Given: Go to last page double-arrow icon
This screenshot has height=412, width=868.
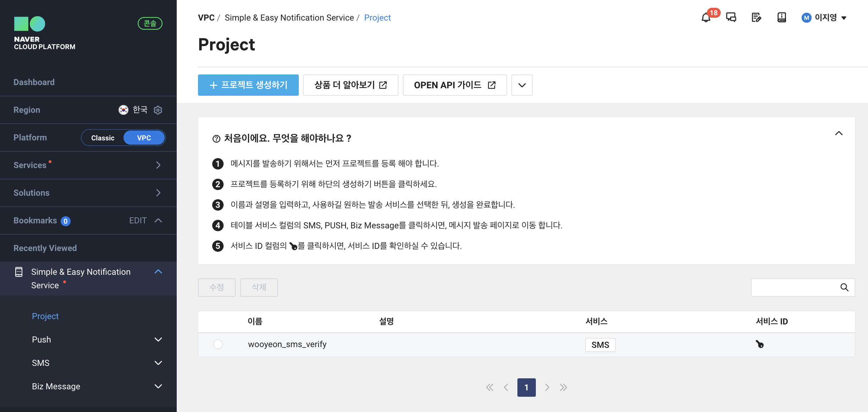Looking at the screenshot, I should [564, 387].
